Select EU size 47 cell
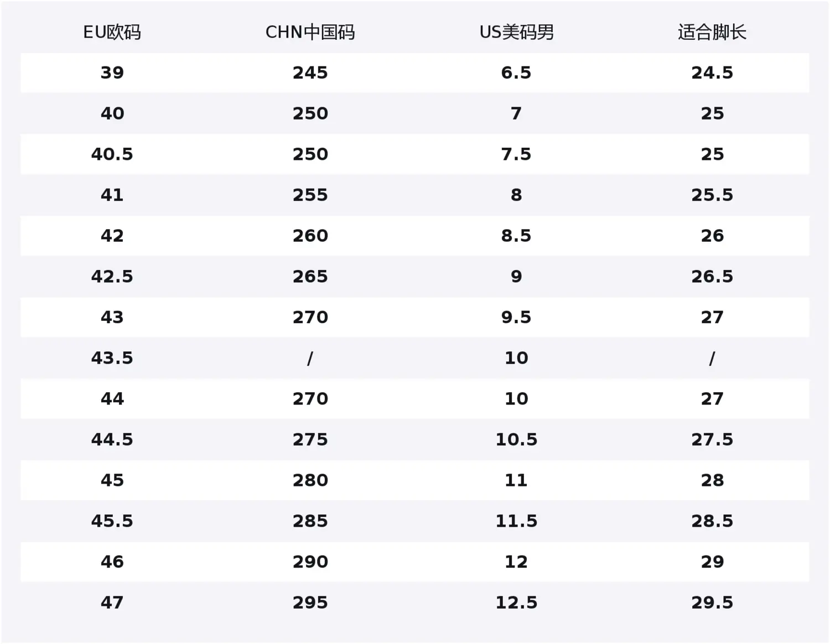The height and width of the screenshot is (644, 830). pyautogui.click(x=112, y=603)
